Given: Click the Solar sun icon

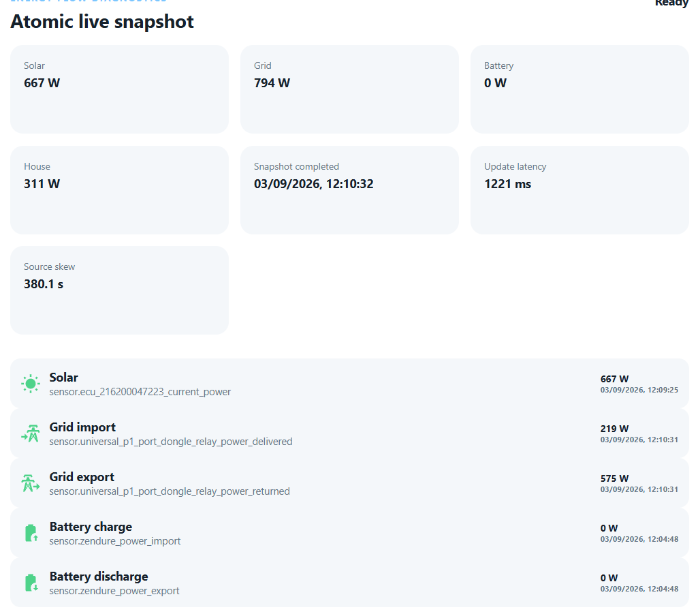Looking at the screenshot, I should click(x=31, y=384).
